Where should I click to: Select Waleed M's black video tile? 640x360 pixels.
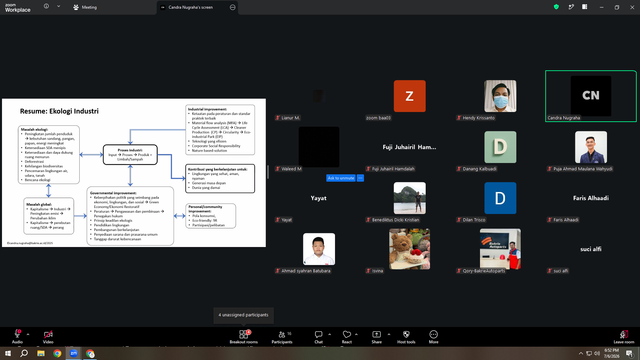[319, 147]
